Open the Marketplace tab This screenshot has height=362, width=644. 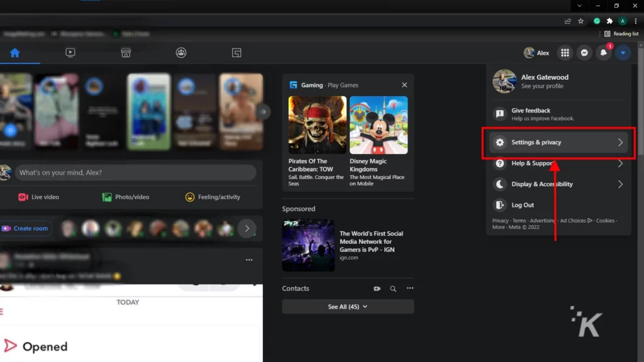[x=126, y=53]
